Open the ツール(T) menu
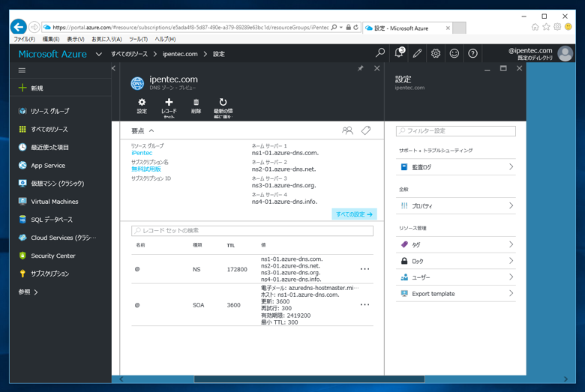This screenshot has height=392, width=585. pos(138,39)
